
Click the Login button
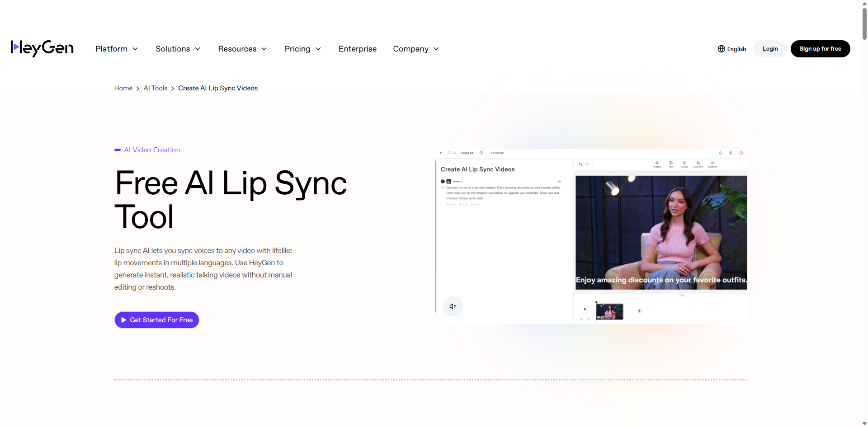click(x=770, y=49)
